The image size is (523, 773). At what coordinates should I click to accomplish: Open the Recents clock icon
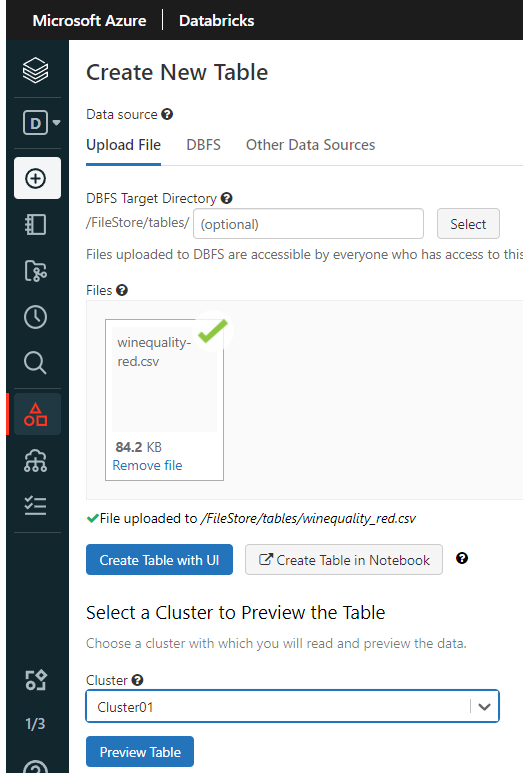pyautogui.click(x=35, y=316)
